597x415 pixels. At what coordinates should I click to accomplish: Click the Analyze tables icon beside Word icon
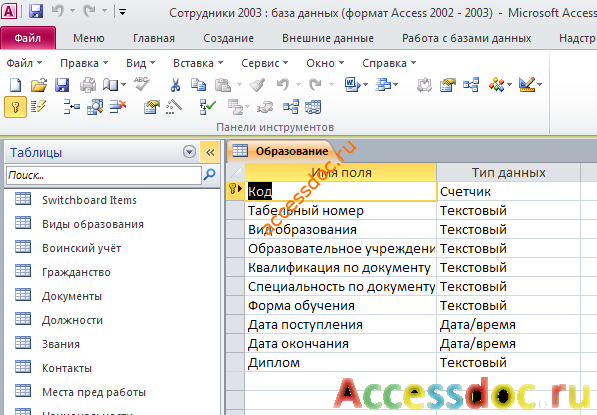tap(383, 85)
